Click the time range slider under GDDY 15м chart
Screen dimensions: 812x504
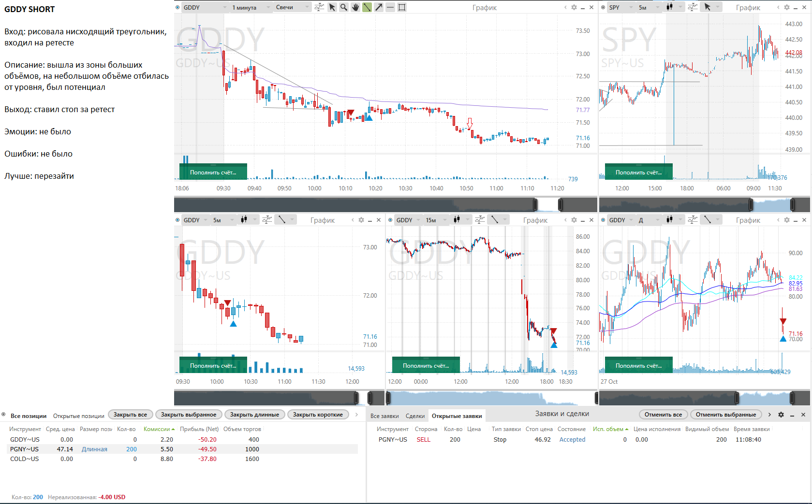click(x=492, y=398)
